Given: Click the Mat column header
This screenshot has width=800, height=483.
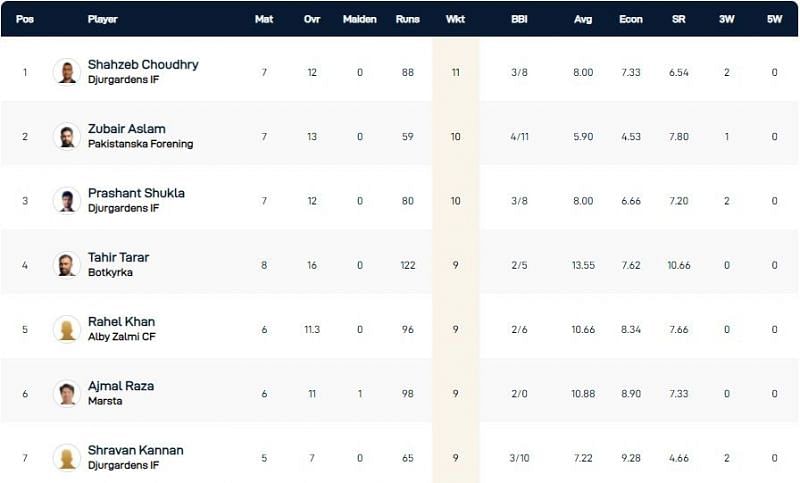Looking at the screenshot, I should pyautogui.click(x=264, y=19).
